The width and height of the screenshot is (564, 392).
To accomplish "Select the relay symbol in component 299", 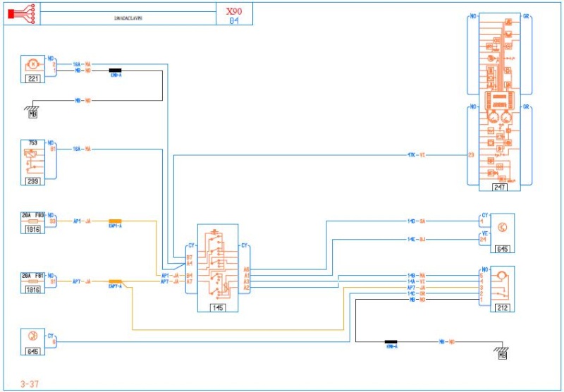I will [32, 161].
